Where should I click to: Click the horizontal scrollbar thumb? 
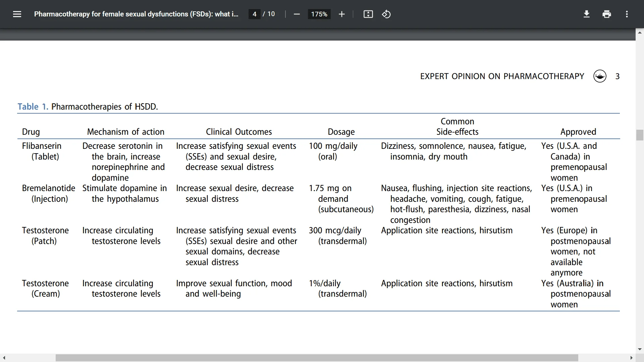(317, 358)
